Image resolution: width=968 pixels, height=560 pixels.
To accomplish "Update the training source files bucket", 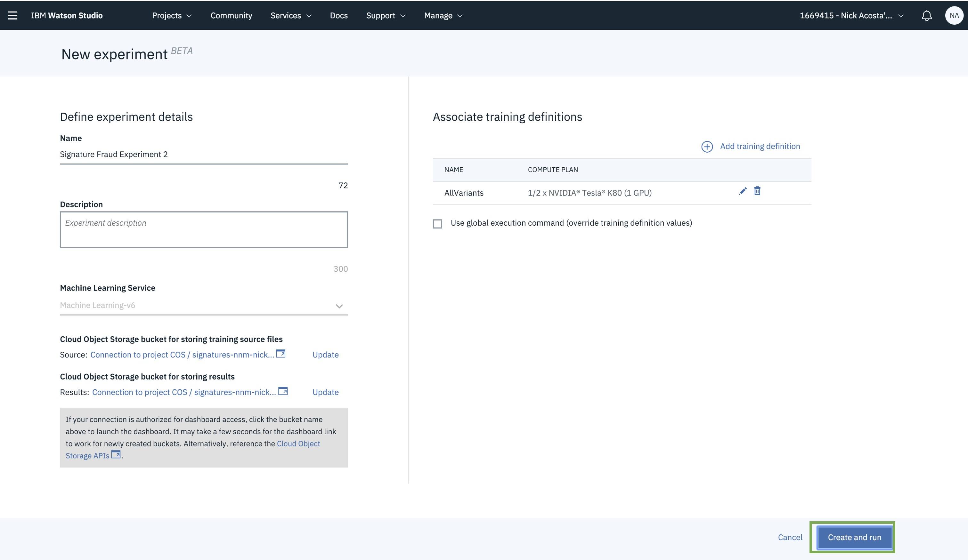I will click(x=325, y=355).
